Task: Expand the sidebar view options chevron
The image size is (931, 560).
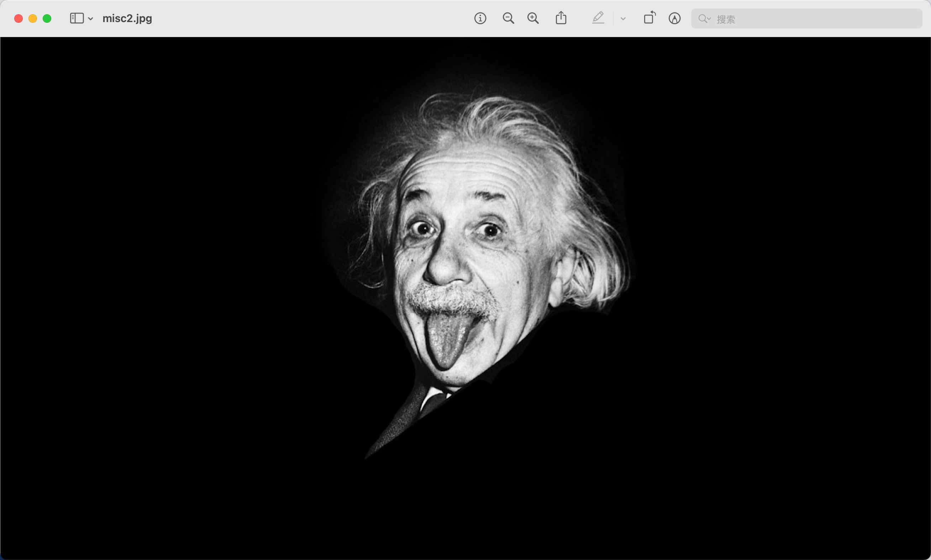Action: point(90,19)
